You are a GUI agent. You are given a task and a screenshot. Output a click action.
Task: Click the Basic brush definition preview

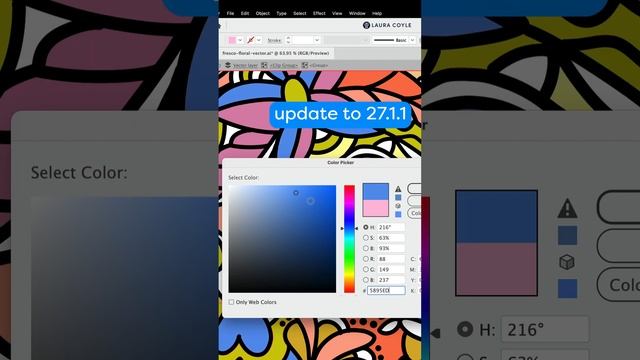[390, 40]
